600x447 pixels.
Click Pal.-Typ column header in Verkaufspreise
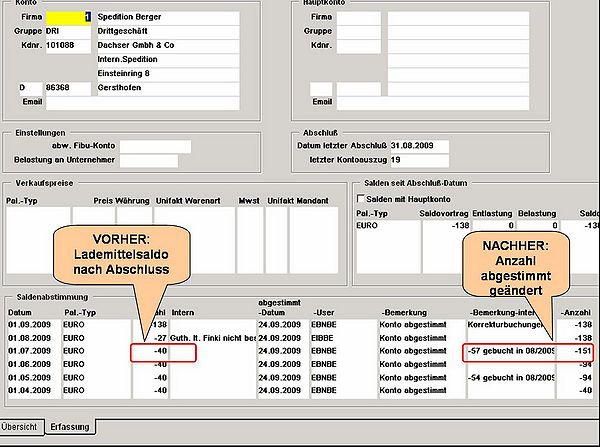[x=22, y=201]
